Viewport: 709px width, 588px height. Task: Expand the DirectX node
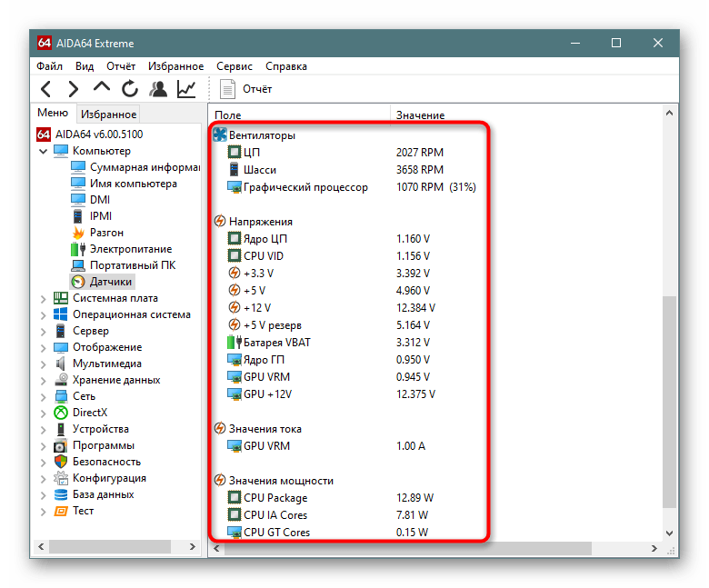click(x=43, y=414)
